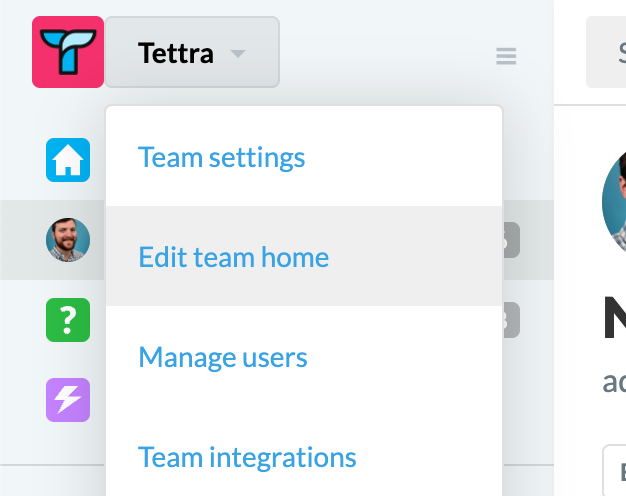Screen dimensions: 626x496
Task: Collapse the Tettra team dropdown button
Action: point(192,52)
